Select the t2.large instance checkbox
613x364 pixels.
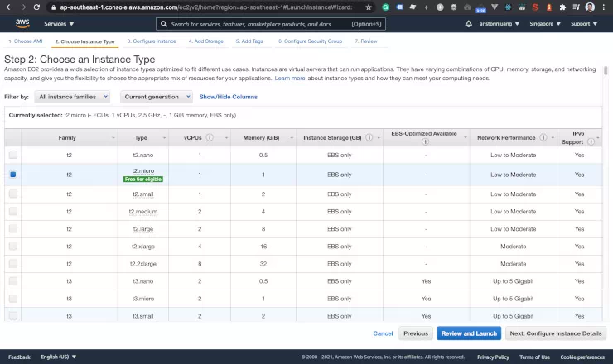[x=13, y=228]
